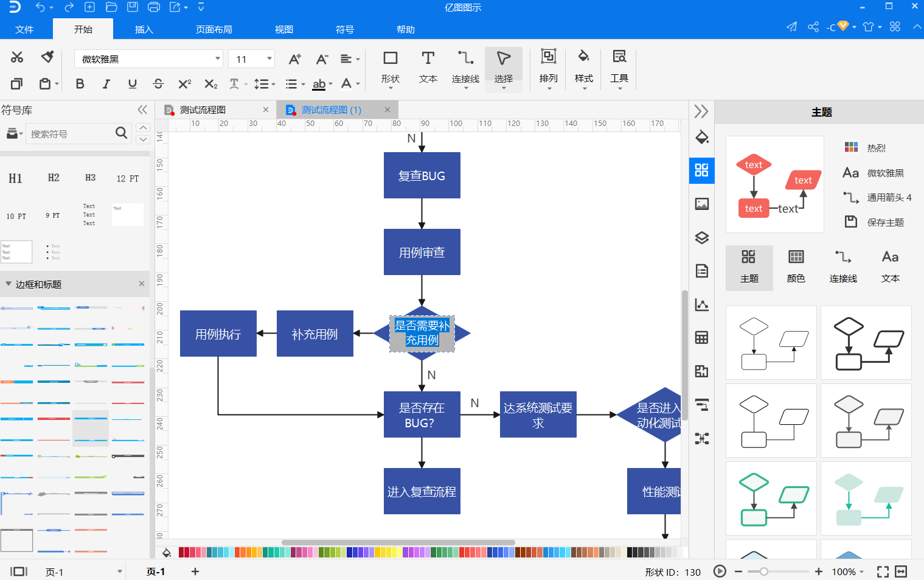Open the Table panel icon in sidebar
The image size is (924, 580).
click(702, 338)
